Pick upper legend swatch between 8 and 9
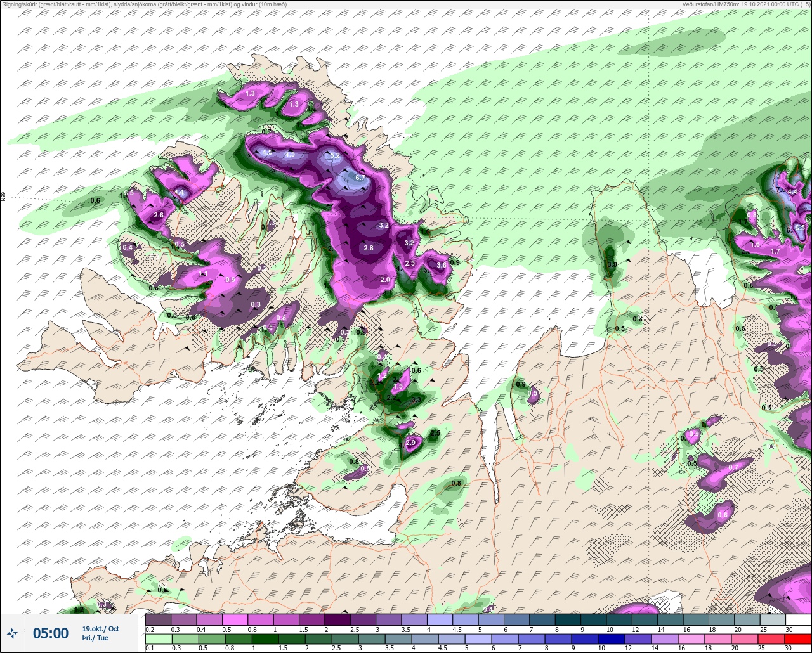The width and height of the screenshot is (812, 653). point(567,619)
